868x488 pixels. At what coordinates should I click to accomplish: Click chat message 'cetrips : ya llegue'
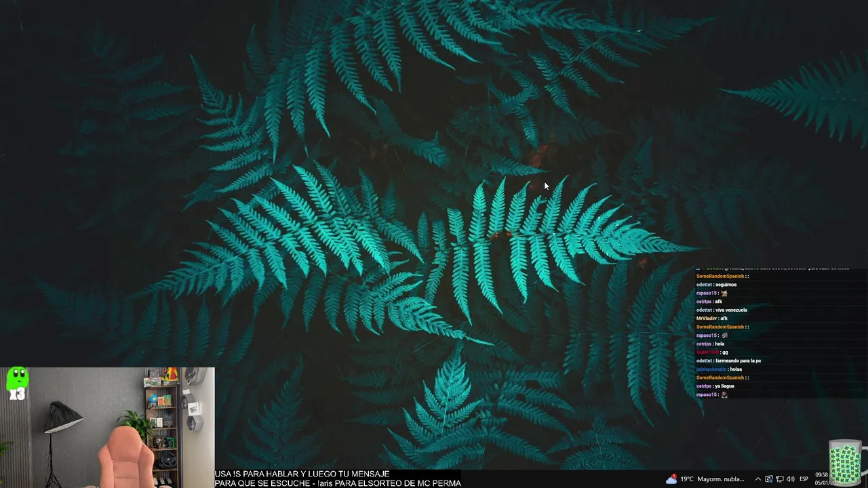click(x=715, y=386)
